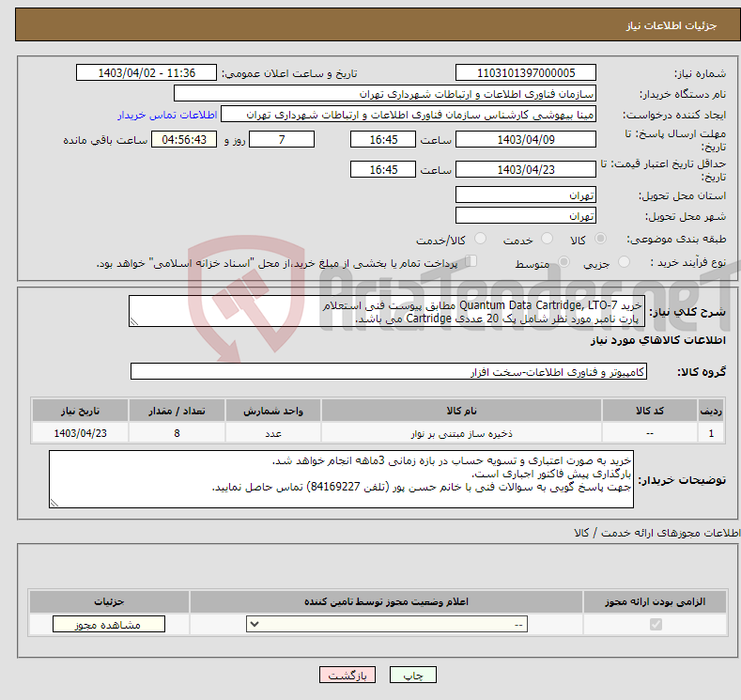Click اعلام وضعیت مجوز توسط تامین کننده header

(x=387, y=601)
